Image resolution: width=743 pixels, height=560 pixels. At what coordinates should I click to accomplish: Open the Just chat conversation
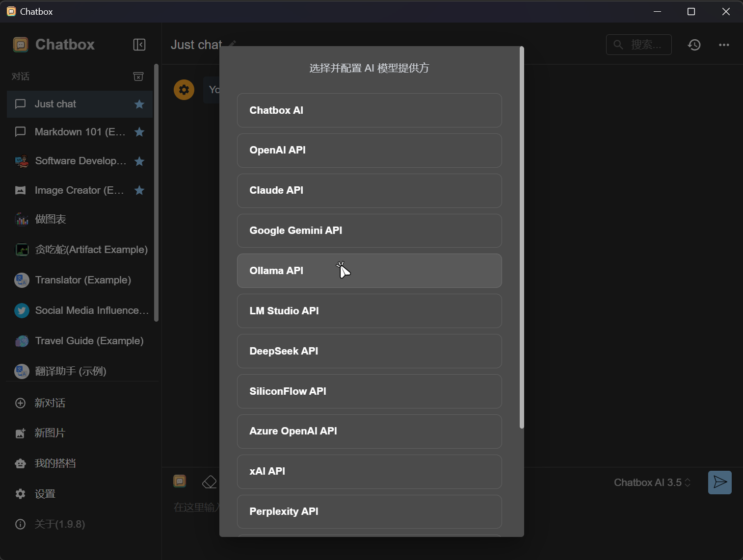(80, 104)
